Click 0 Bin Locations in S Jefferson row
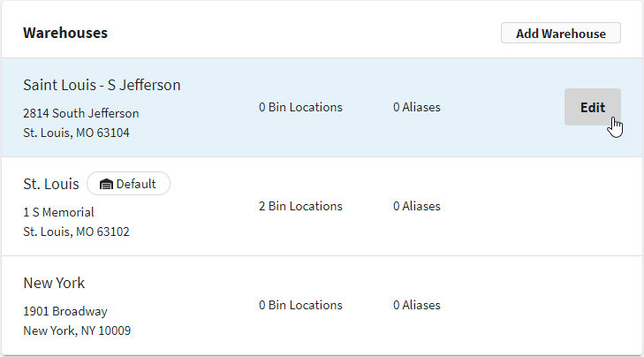Viewport: 644px width, 357px height. (x=300, y=107)
